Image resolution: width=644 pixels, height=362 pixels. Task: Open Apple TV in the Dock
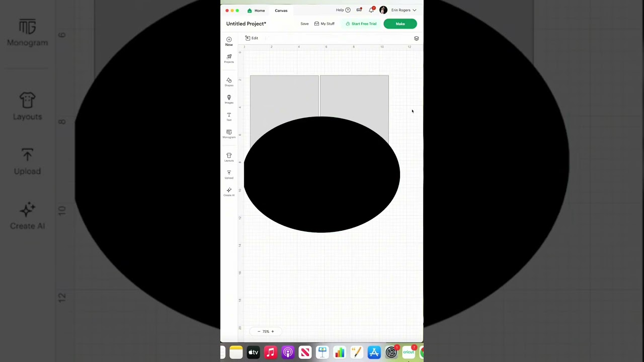[254, 352]
